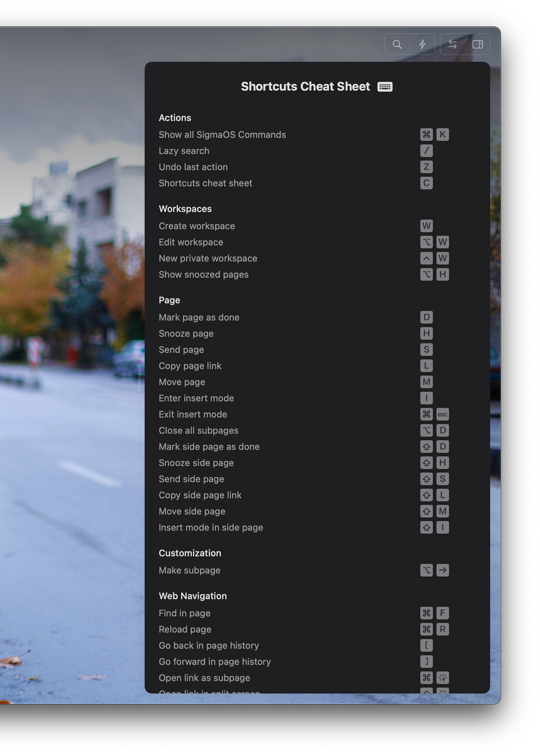Select the Show snoozed pages label

click(204, 275)
